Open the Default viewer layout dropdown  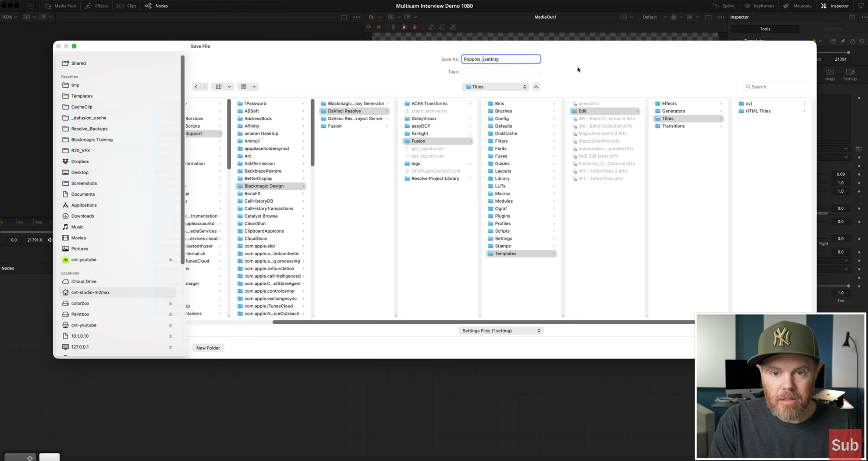point(654,17)
